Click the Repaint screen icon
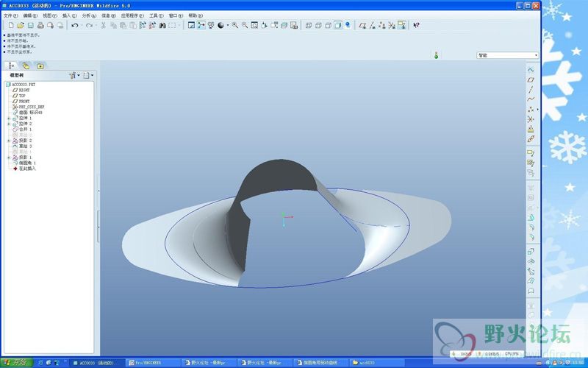 point(191,25)
